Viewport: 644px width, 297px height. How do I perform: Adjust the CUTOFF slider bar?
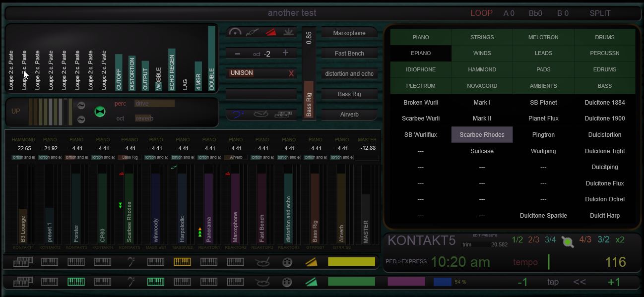tap(119, 72)
